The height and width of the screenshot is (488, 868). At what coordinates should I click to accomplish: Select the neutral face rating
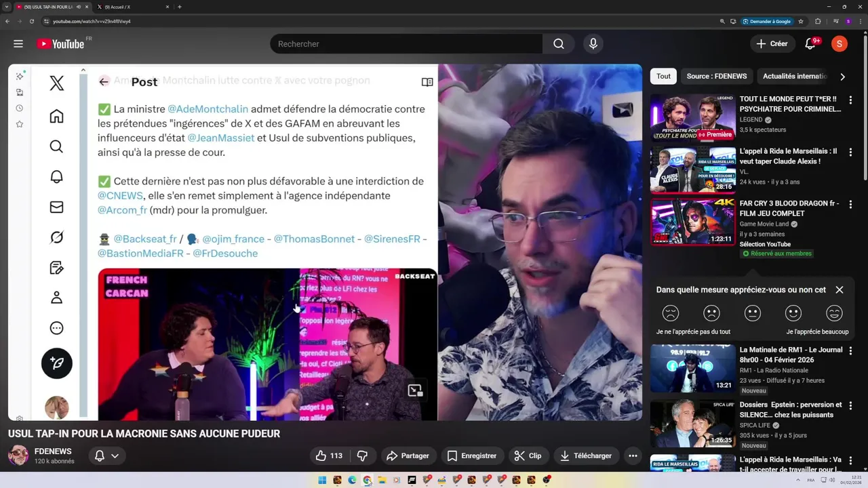tap(753, 313)
